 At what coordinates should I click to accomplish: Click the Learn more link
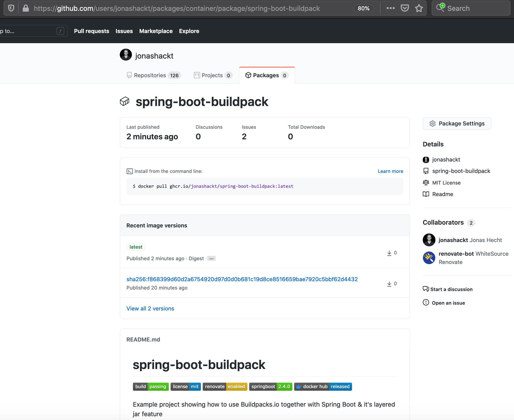point(390,171)
